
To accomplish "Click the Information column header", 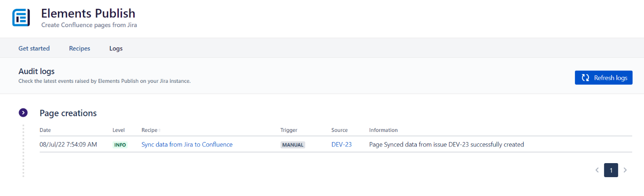I will [x=383, y=130].
